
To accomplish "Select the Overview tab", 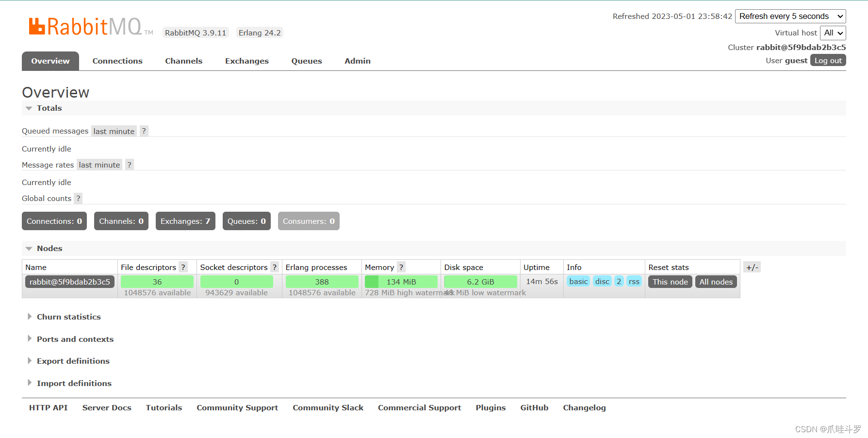I will click(x=50, y=61).
